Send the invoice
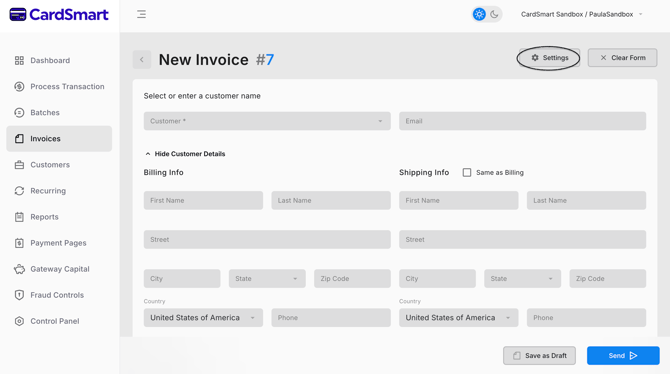This screenshot has height=374, width=670. tap(623, 356)
